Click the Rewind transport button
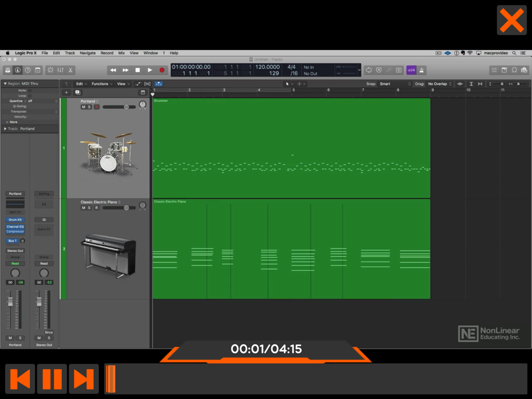Screen dimensions: 532x399 click(113, 70)
